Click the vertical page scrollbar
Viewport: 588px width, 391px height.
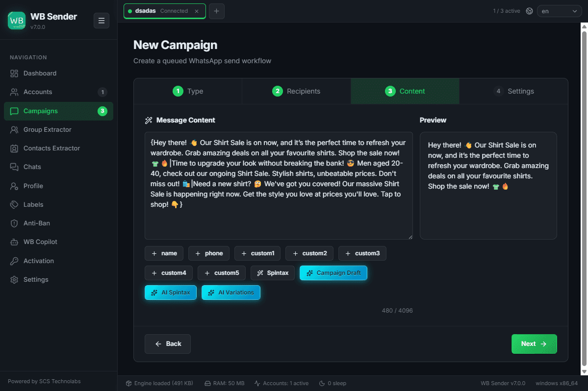tap(584, 198)
